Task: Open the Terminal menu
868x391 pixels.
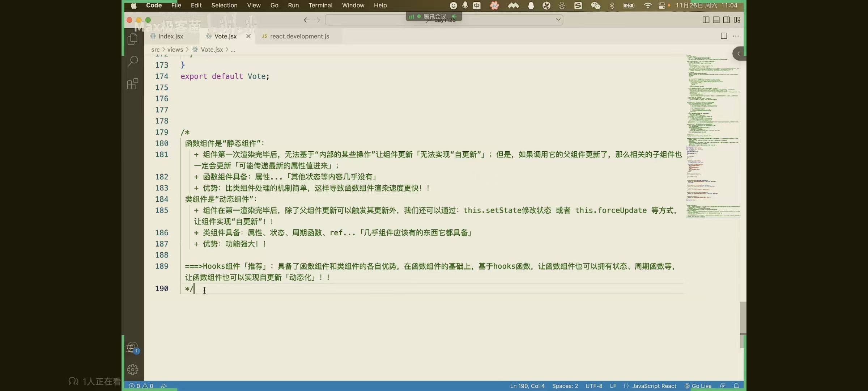Action: [x=320, y=5]
